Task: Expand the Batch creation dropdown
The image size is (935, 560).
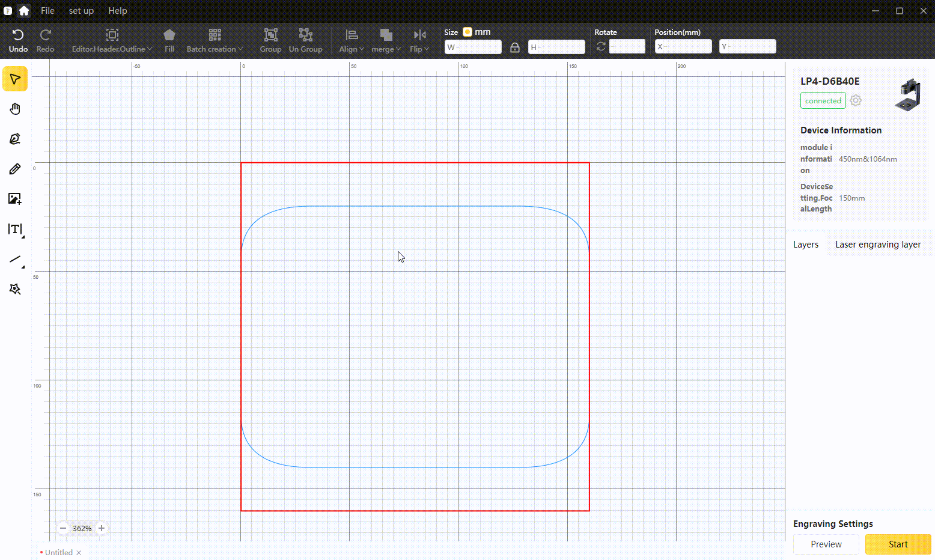Action: click(x=215, y=40)
